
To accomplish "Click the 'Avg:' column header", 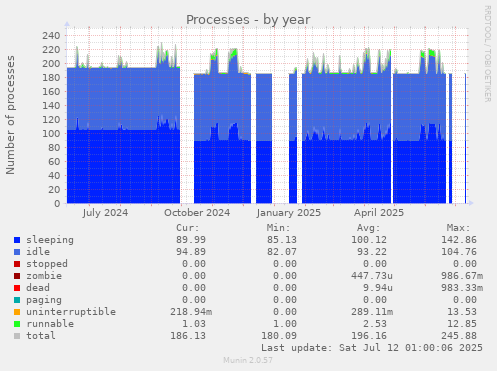I will click(368, 228).
